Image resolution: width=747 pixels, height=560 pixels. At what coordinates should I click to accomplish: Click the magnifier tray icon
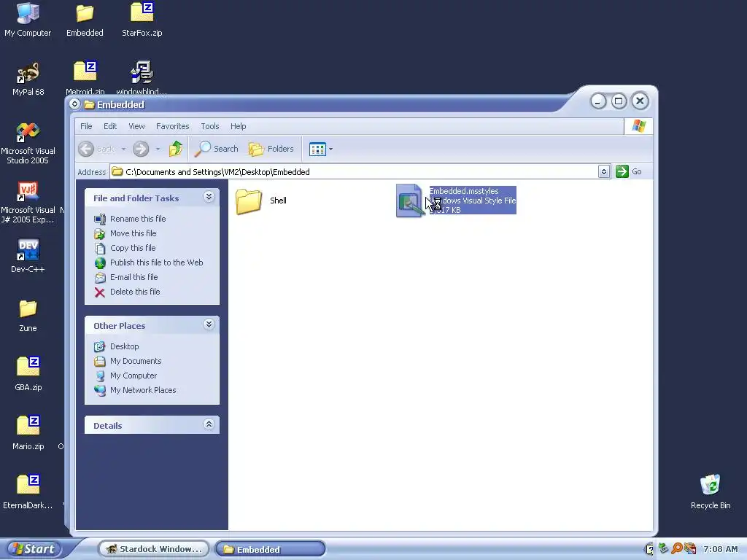click(x=676, y=548)
